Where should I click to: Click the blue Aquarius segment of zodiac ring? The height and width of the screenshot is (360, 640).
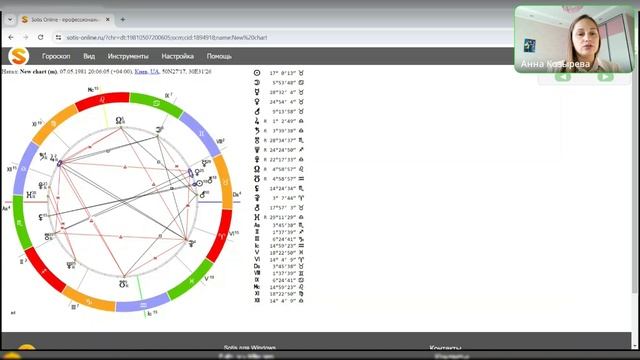pyautogui.click(x=142, y=304)
